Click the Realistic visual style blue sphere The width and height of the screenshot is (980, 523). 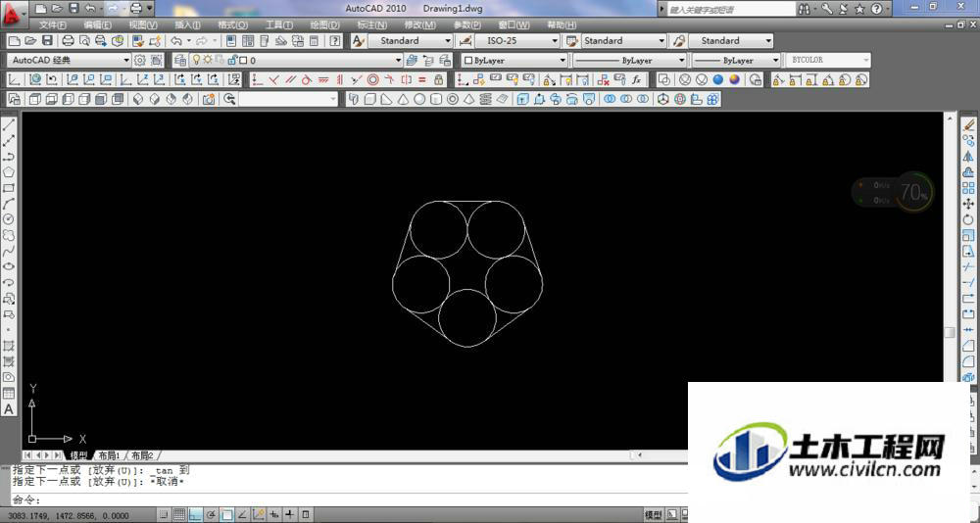(718, 79)
